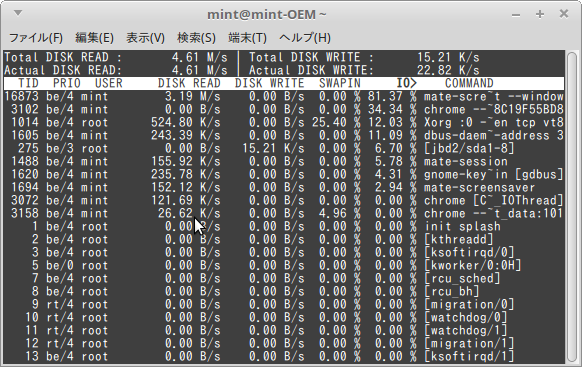582x367 pixels.
Task: Minimize the terminal window
Action: [x=516, y=15]
